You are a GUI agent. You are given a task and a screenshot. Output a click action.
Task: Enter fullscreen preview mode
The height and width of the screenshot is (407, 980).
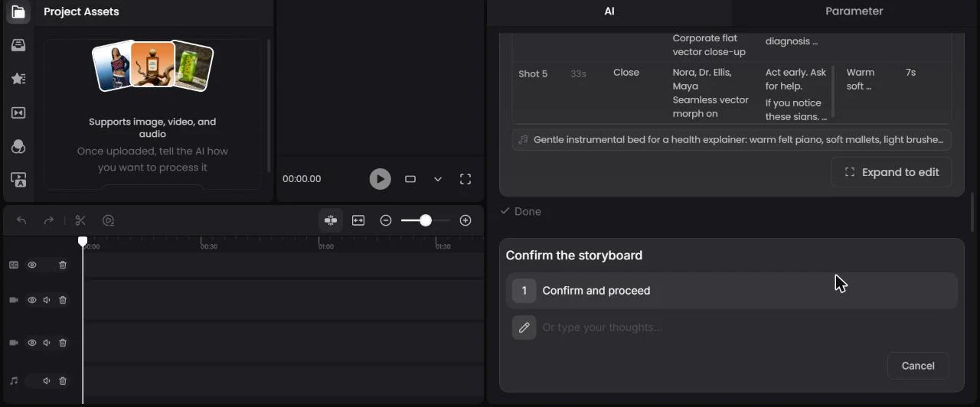[465, 179]
